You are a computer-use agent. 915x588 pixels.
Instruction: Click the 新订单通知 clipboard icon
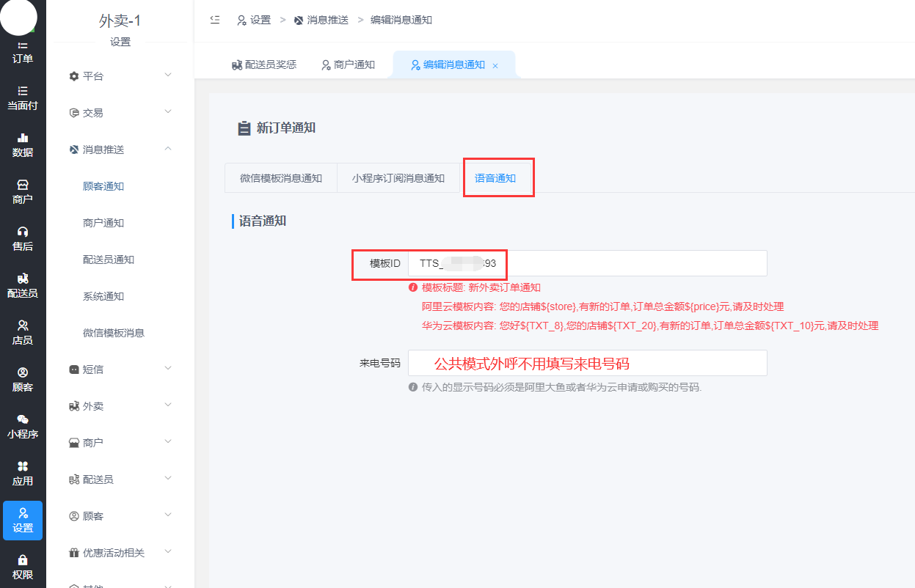point(244,128)
